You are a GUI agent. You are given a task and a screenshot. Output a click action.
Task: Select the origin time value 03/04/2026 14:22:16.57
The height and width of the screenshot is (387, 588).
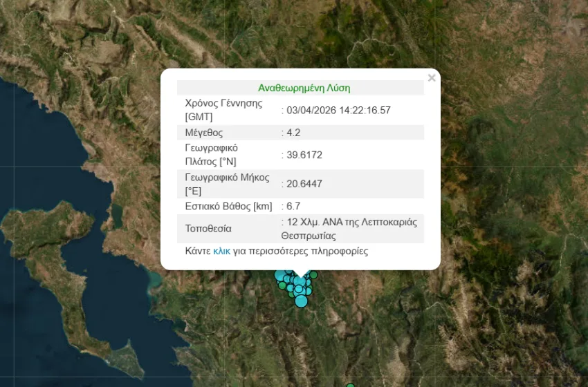(x=339, y=110)
